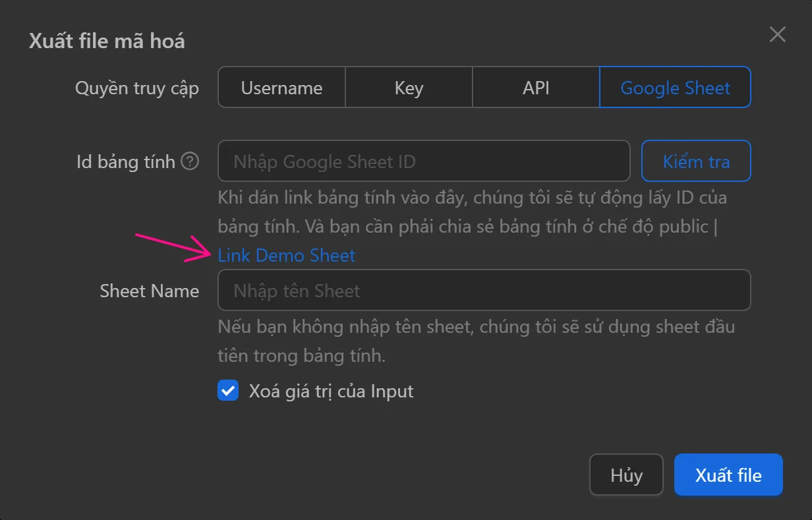The image size is (812, 520).
Task: Select the Key access tab
Action: point(409,87)
